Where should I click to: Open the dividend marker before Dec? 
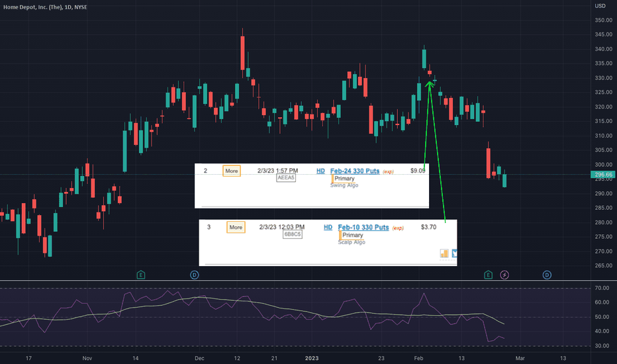click(195, 275)
